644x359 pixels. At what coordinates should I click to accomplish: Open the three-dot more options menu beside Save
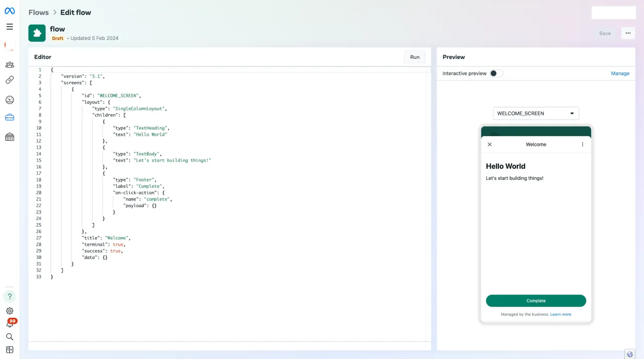click(x=628, y=33)
